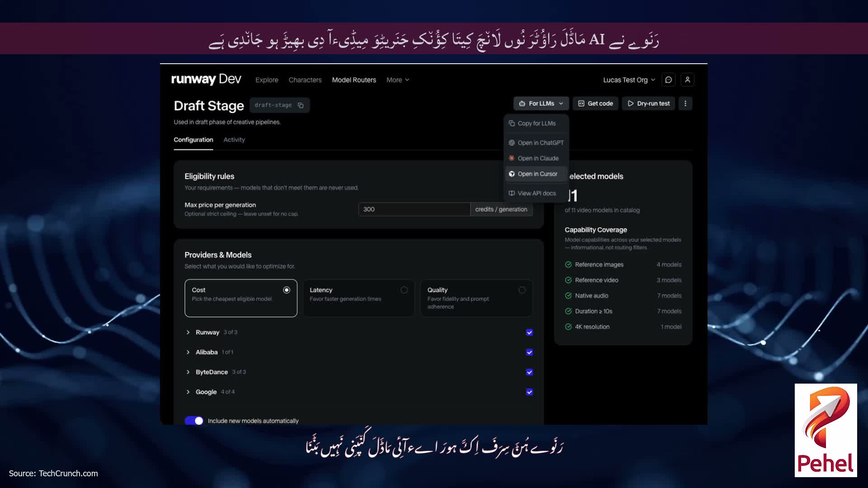Click the 4K resolution check icon
This screenshot has width=868, height=488.
pos(568,327)
